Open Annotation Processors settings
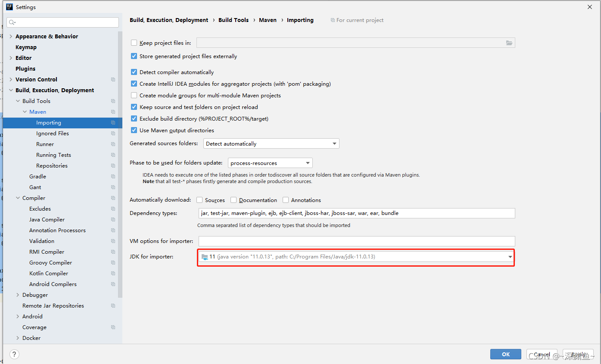The width and height of the screenshot is (601, 364). pyautogui.click(x=57, y=230)
